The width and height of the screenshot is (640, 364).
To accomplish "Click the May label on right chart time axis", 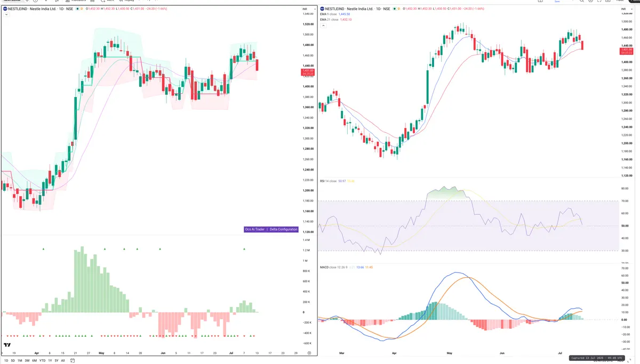I will [449, 353].
